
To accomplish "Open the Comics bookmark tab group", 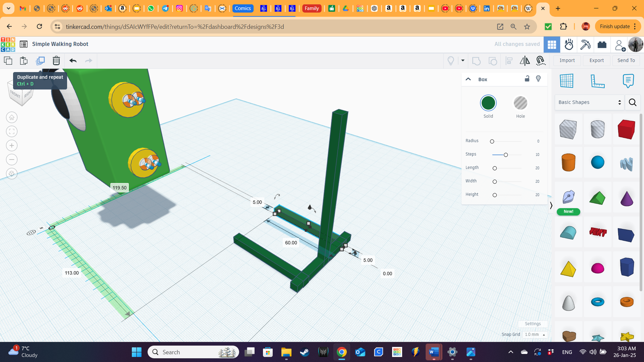I will tap(243, 8).
